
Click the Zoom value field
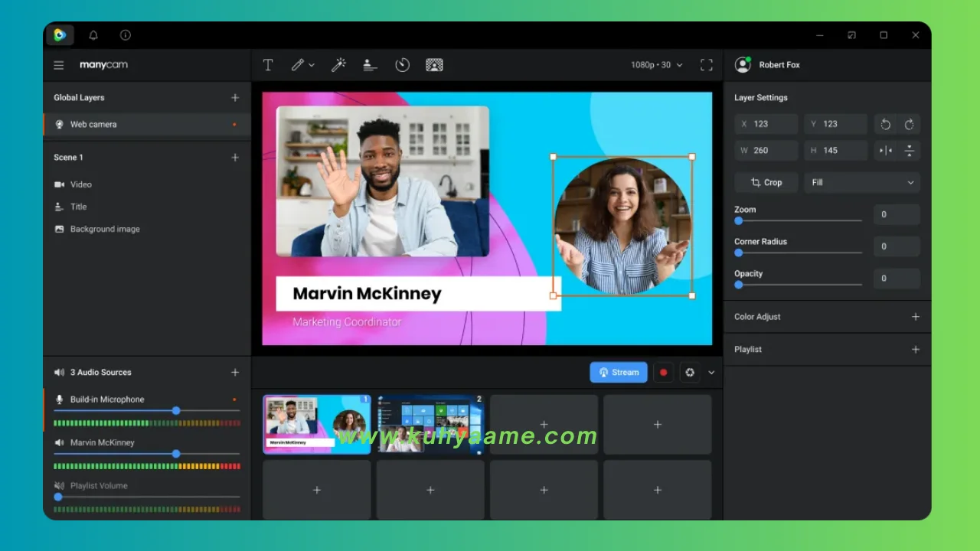(897, 215)
